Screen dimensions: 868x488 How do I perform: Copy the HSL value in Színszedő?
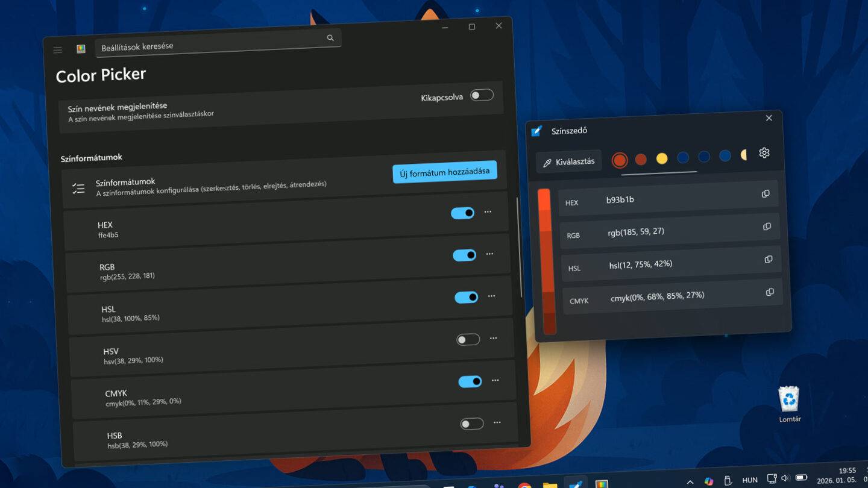769,259
